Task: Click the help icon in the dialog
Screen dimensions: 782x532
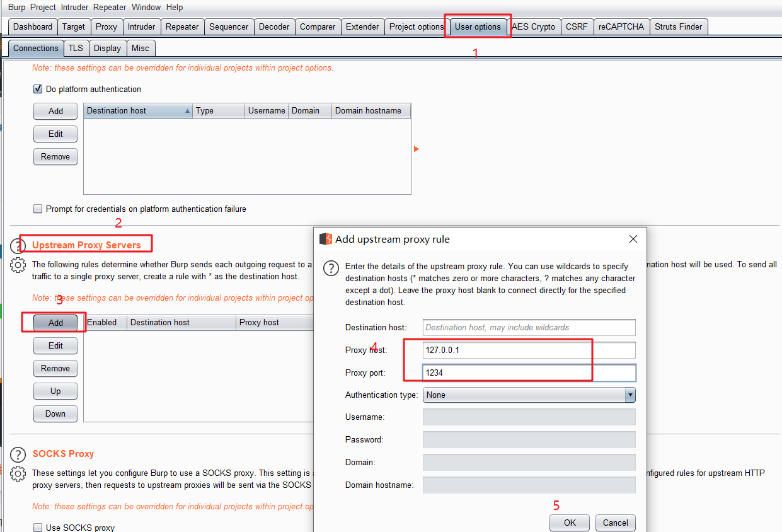Action: 331,269
